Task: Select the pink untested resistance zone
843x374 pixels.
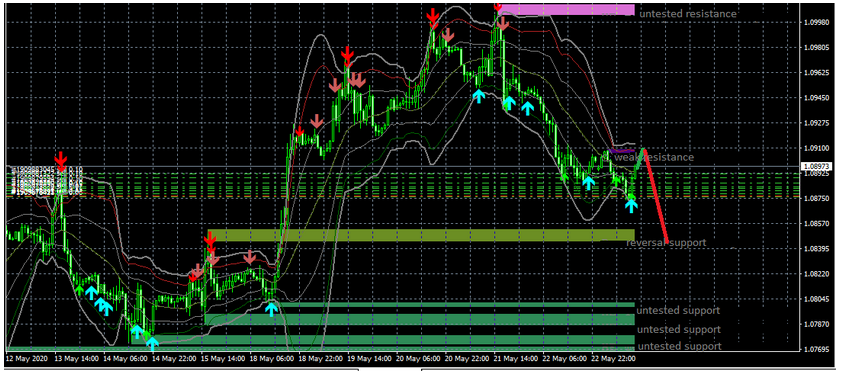Action: pyautogui.click(x=567, y=10)
